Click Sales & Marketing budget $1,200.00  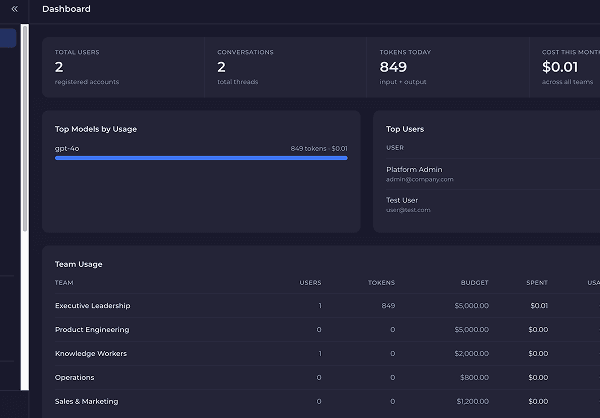473,401
